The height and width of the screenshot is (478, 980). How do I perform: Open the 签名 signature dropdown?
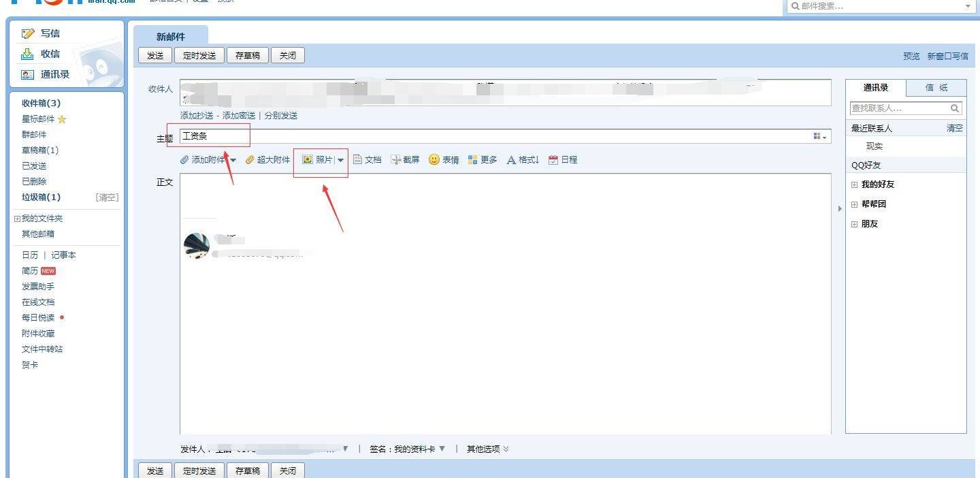(x=442, y=449)
